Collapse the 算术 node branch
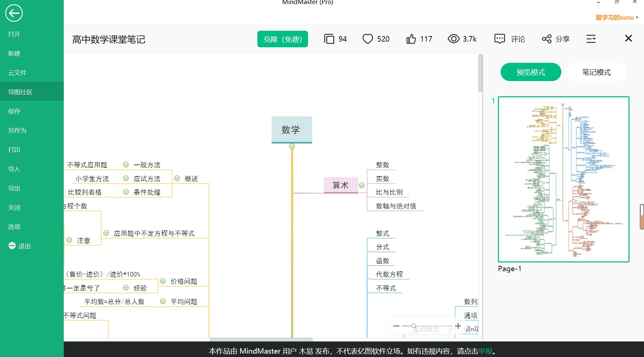This screenshot has width=644, height=357. pos(362,185)
